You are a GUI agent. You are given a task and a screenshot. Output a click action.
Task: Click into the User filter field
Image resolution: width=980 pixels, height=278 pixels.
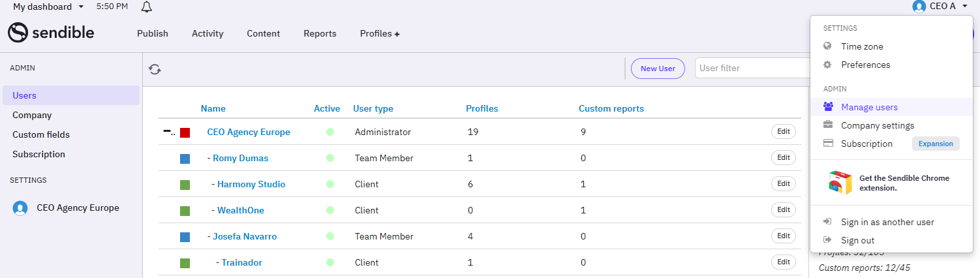click(x=752, y=68)
